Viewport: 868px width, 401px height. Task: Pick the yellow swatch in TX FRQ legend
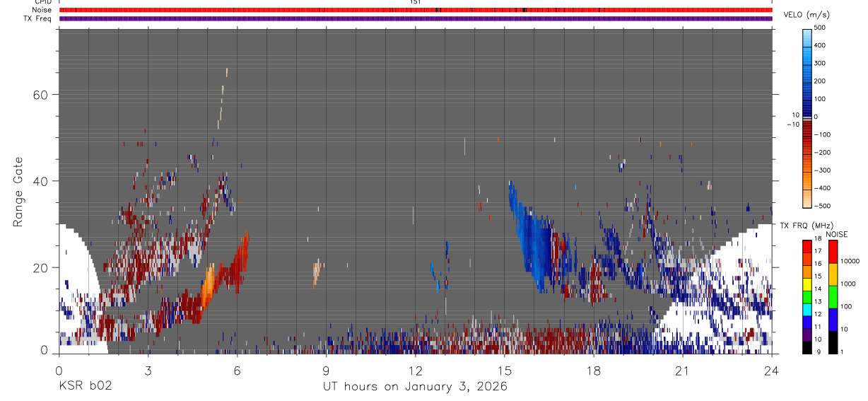pos(807,283)
